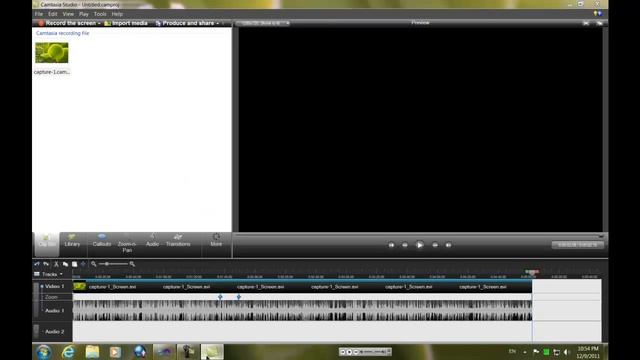Open the Tracks dropdown
The image size is (640, 360).
[49, 274]
